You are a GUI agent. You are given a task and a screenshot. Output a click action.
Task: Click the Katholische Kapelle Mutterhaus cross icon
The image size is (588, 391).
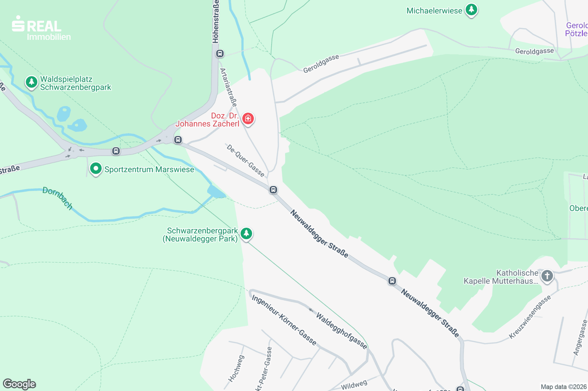pyautogui.click(x=547, y=276)
